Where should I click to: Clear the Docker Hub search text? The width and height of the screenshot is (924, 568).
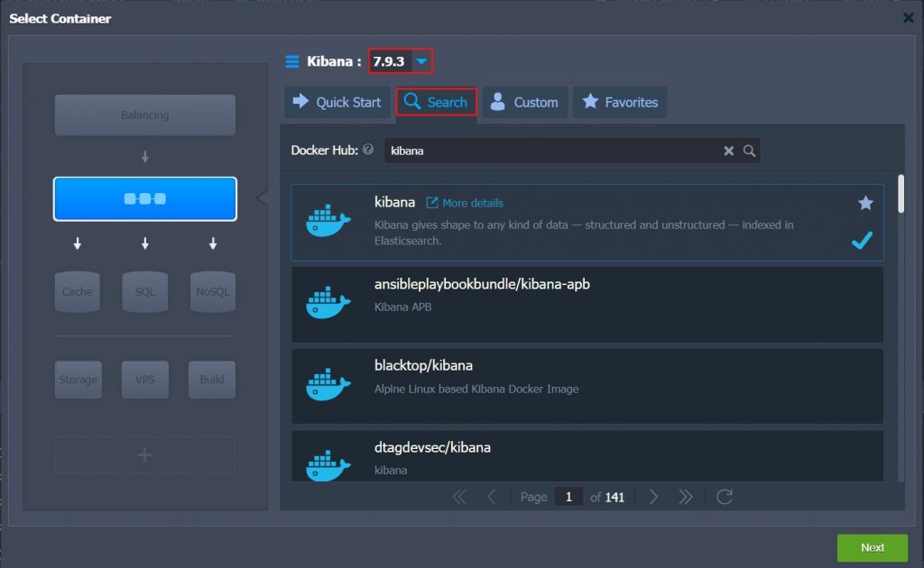729,151
